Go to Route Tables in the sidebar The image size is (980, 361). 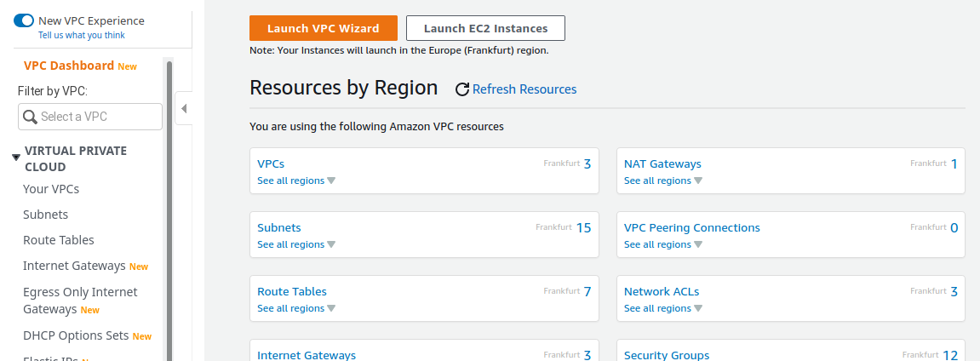click(x=59, y=240)
